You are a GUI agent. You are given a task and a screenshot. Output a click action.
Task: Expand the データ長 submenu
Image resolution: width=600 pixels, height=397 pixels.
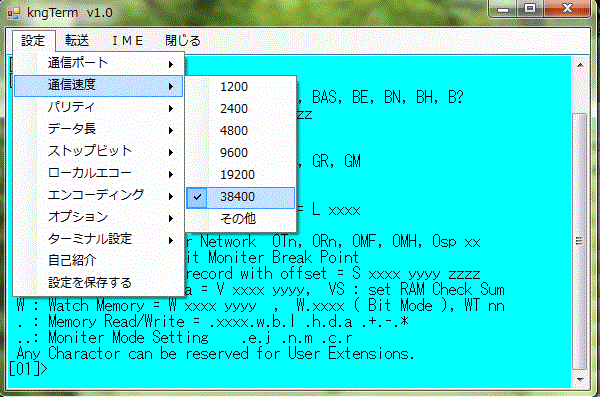point(98,129)
